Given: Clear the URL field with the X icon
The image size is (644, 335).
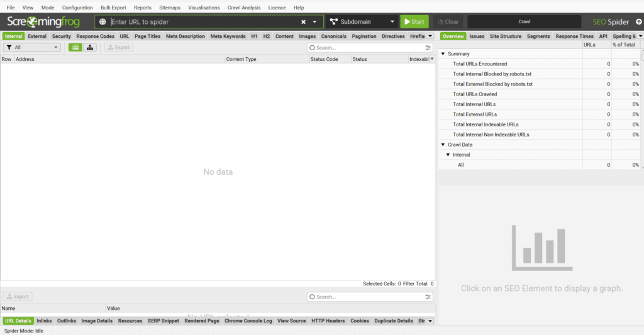Looking at the screenshot, I should (x=303, y=21).
